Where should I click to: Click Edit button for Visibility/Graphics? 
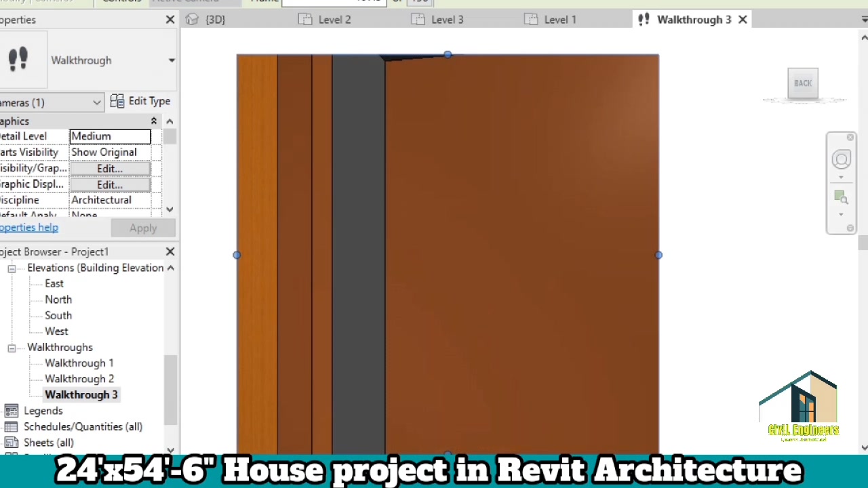pos(110,168)
